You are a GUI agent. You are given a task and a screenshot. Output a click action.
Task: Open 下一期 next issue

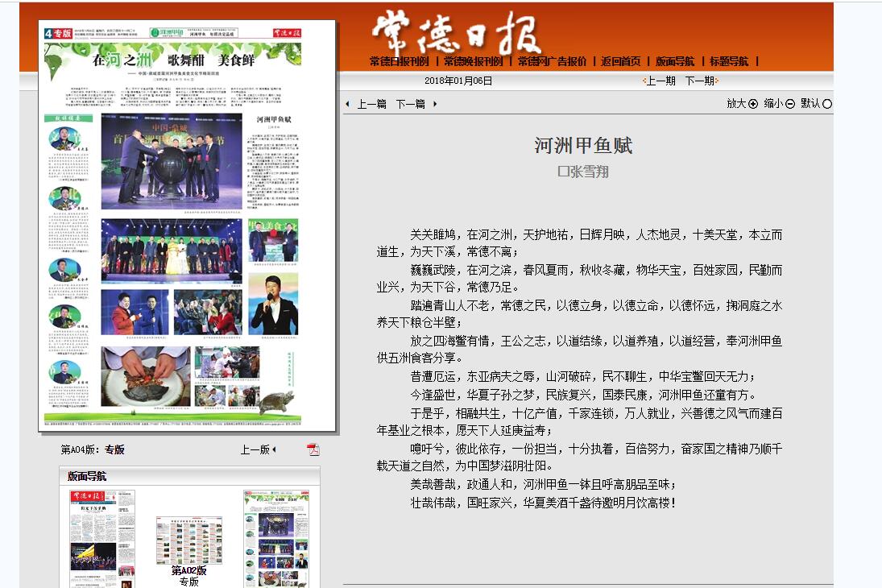[x=700, y=81]
